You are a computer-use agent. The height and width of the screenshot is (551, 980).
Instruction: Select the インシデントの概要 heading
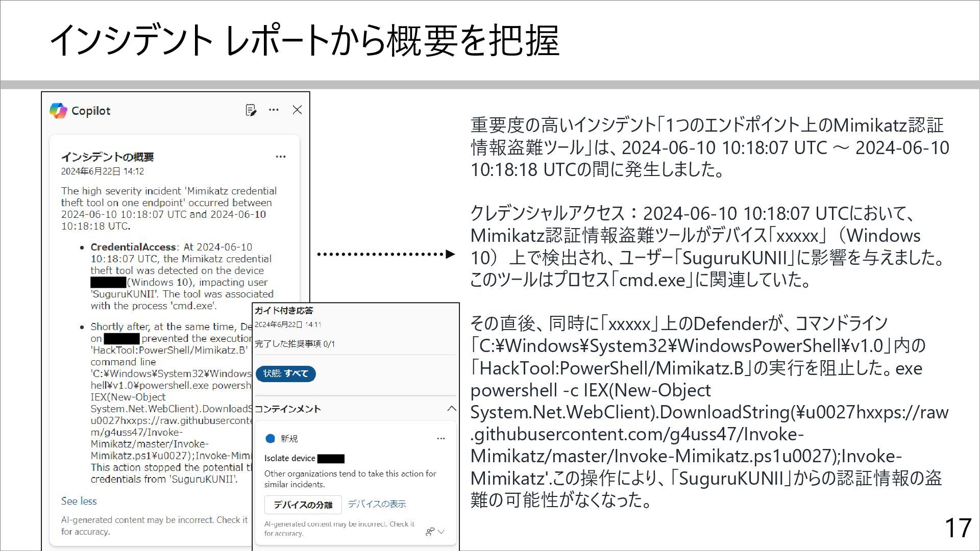pyautogui.click(x=107, y=157)
